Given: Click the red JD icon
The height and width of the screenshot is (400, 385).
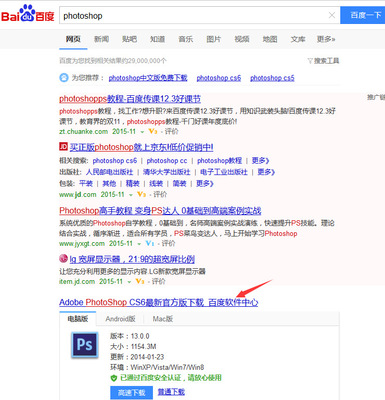Looking at the screenshot, I should tap(63, 146).
